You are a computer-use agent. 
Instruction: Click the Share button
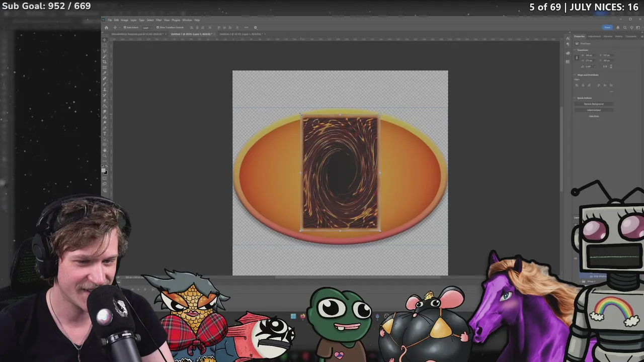click(607, 27)
